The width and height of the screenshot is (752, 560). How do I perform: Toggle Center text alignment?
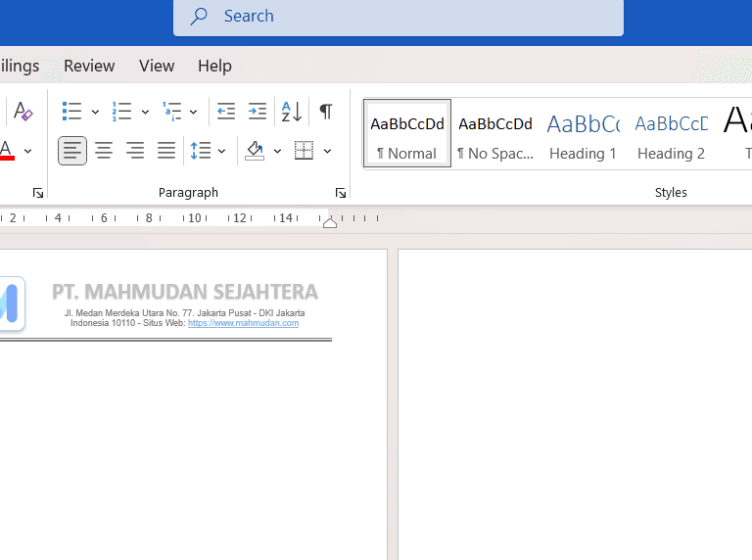pos(104,151)
